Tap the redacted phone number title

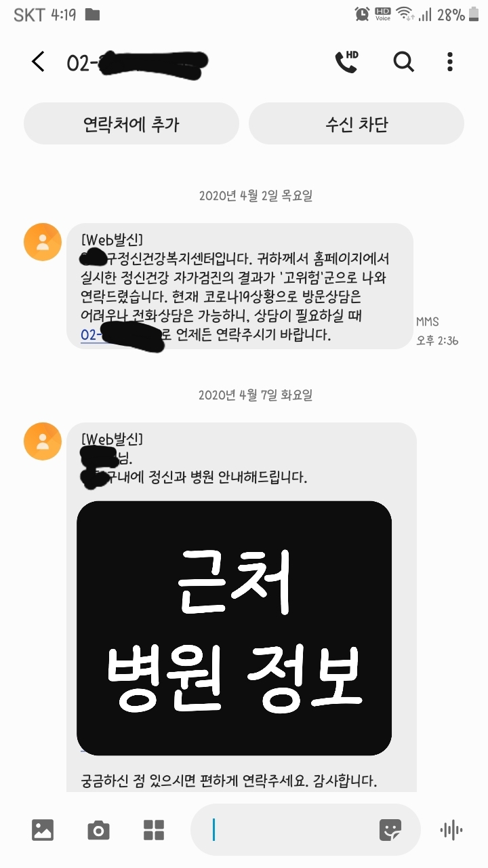click(x=136, y=62)
